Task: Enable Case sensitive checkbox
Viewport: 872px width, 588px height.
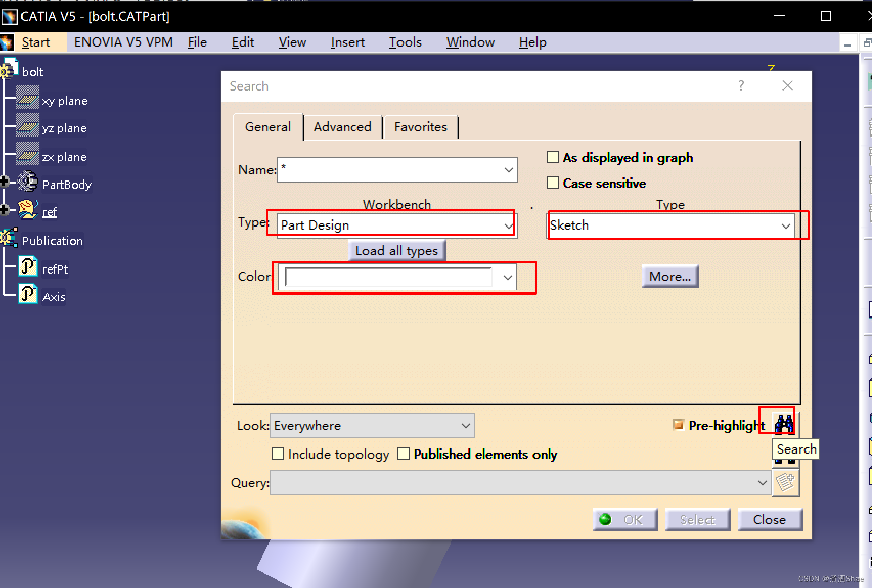Action: 553,183
